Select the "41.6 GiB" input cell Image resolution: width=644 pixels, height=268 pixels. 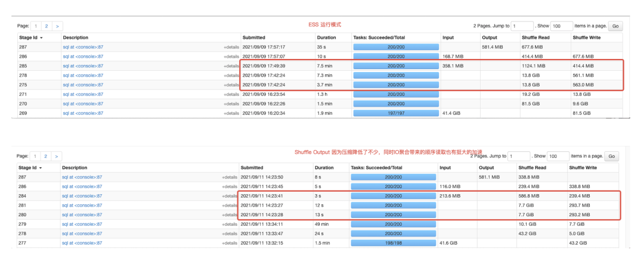click(448, 244)
